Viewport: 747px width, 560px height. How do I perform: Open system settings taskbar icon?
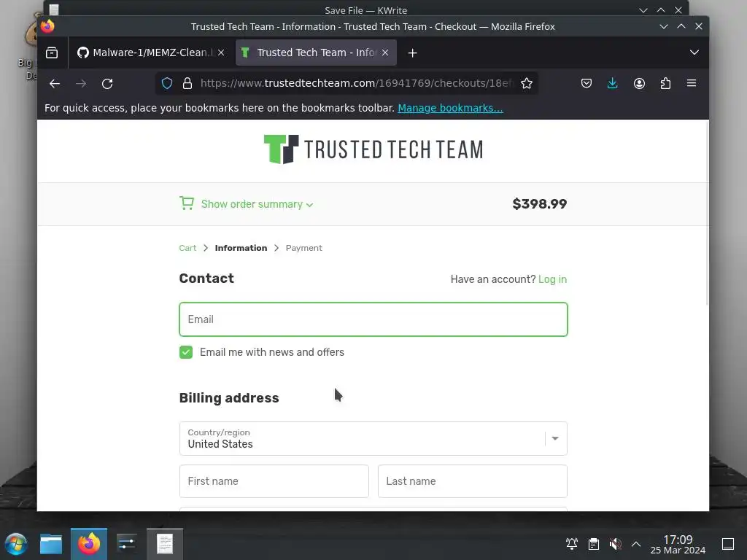[127, 544]
